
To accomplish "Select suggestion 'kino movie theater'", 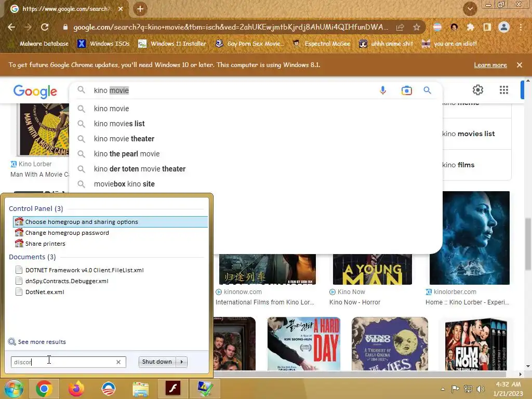I will [256, 139].
